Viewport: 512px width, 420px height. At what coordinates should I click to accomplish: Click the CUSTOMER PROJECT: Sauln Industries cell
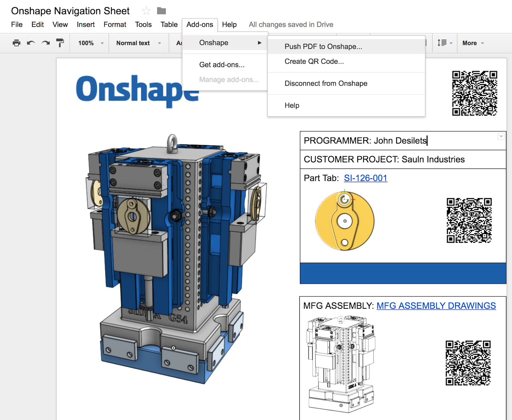click(403, 159)
